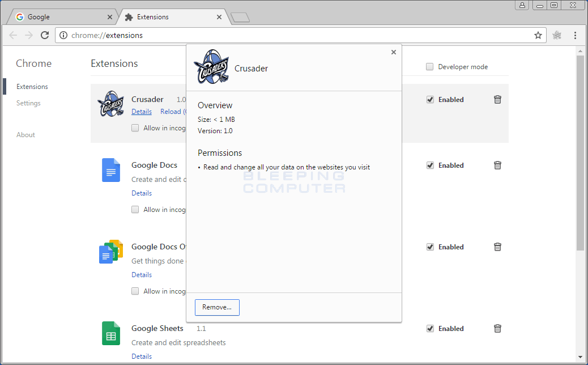Delete Crusader extension with trash icon
This screenshot has height=365, width=588.
coord(497,99)
